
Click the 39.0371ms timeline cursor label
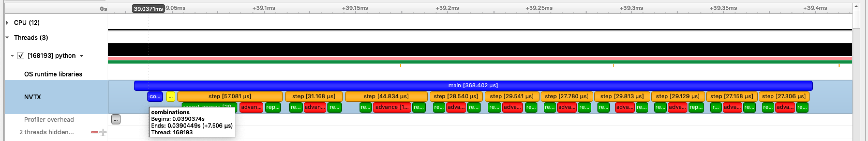click(x=148, y=9)
